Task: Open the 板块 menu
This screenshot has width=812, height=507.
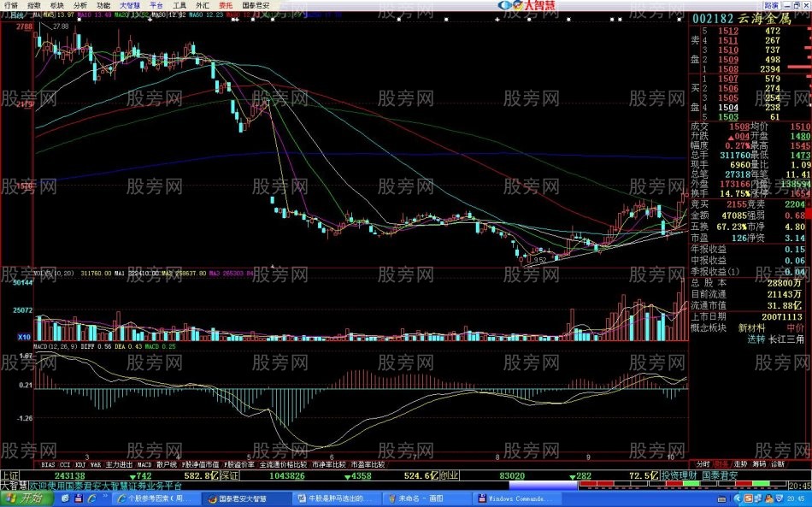Action: click(x=57, y=5)
